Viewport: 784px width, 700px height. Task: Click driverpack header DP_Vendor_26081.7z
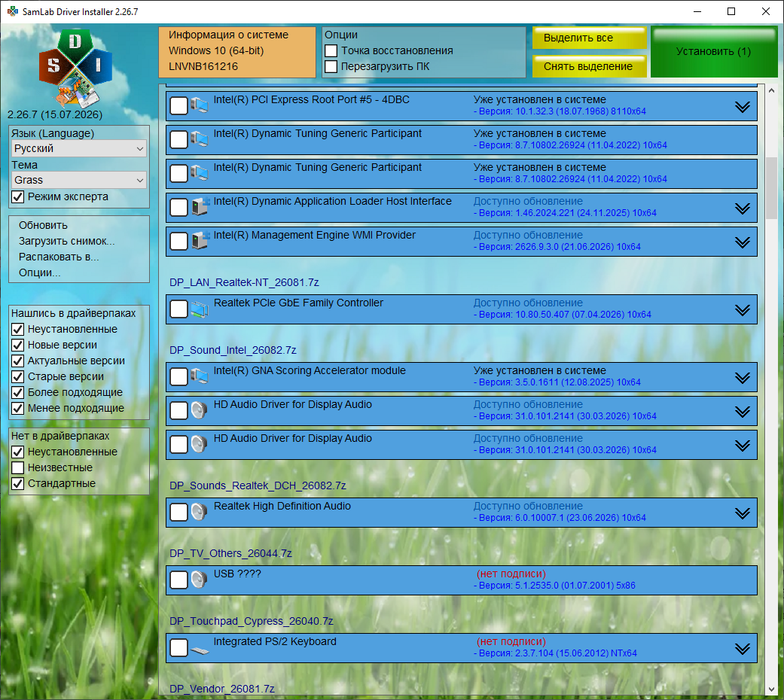tap(222, 689)
